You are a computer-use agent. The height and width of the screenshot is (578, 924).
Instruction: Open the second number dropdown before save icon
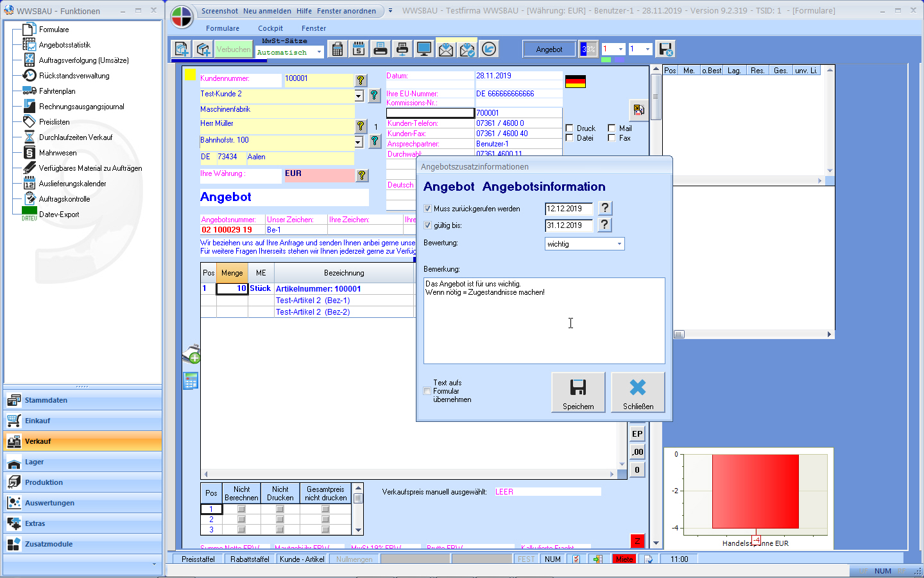click(647, 49)
